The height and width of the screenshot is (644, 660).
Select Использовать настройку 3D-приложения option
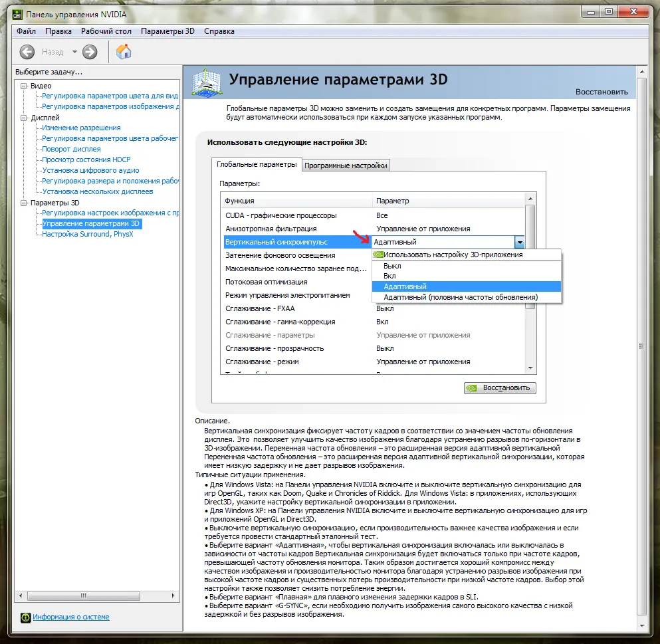tap(467, 255)
